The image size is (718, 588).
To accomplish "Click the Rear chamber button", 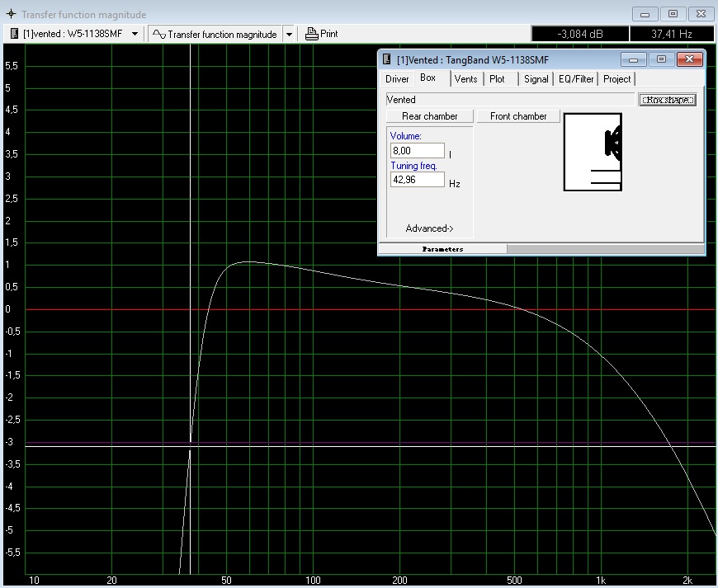I will pos(429,116).
